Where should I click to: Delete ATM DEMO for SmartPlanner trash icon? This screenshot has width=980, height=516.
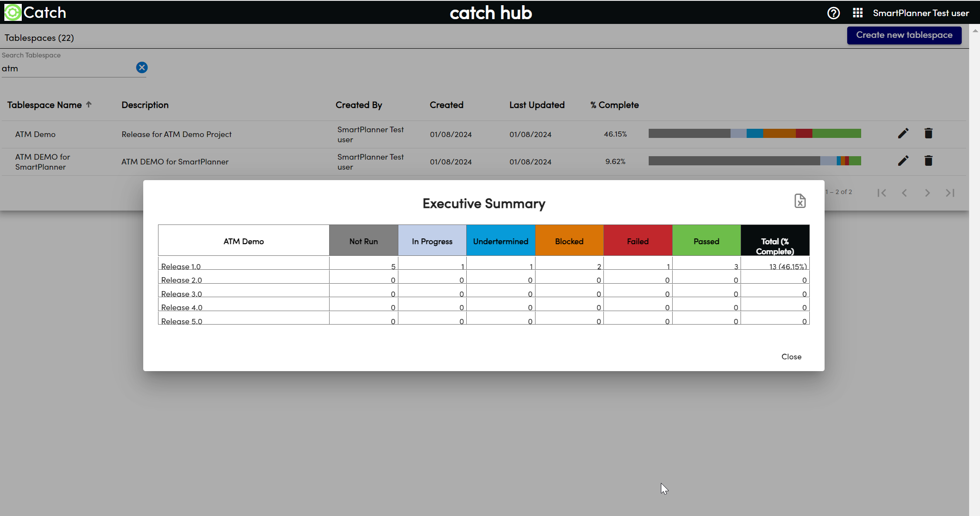[928, 161]
